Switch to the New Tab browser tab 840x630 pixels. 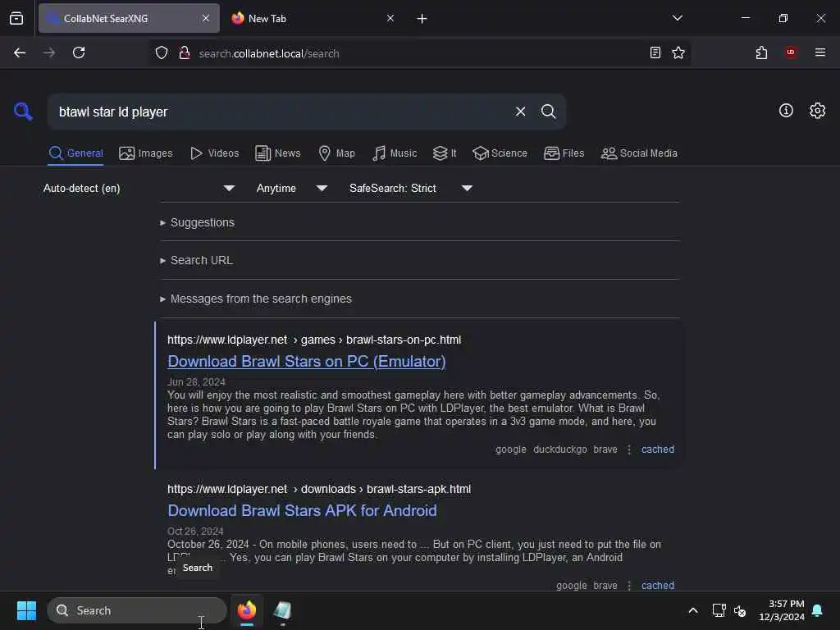click(312, 18)
